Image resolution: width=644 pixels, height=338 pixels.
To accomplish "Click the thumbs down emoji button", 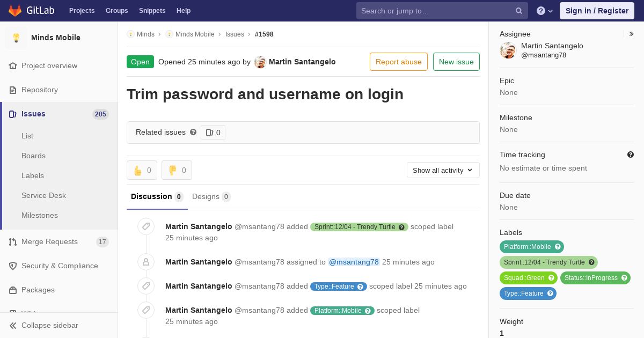I will tap(177, 170).
